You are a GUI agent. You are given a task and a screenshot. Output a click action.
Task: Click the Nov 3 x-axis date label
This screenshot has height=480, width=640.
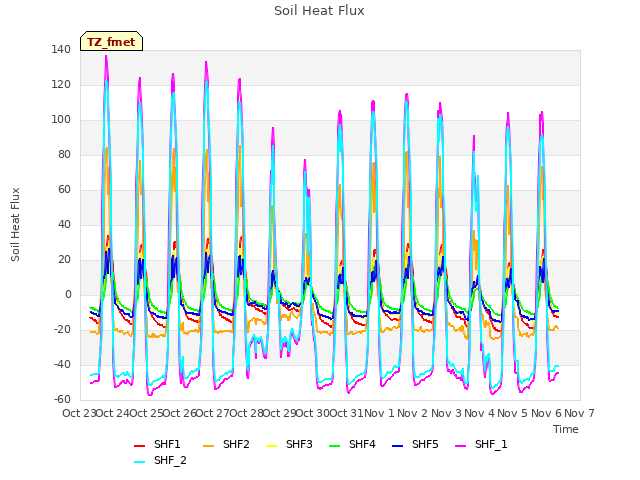[x=447, y=413]
